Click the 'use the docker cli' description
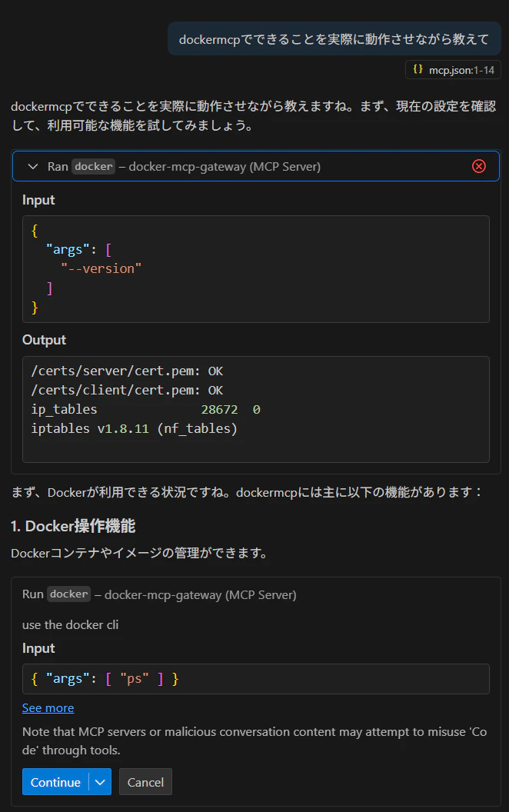This screenshot has width=509, height=812. [71, 624]
